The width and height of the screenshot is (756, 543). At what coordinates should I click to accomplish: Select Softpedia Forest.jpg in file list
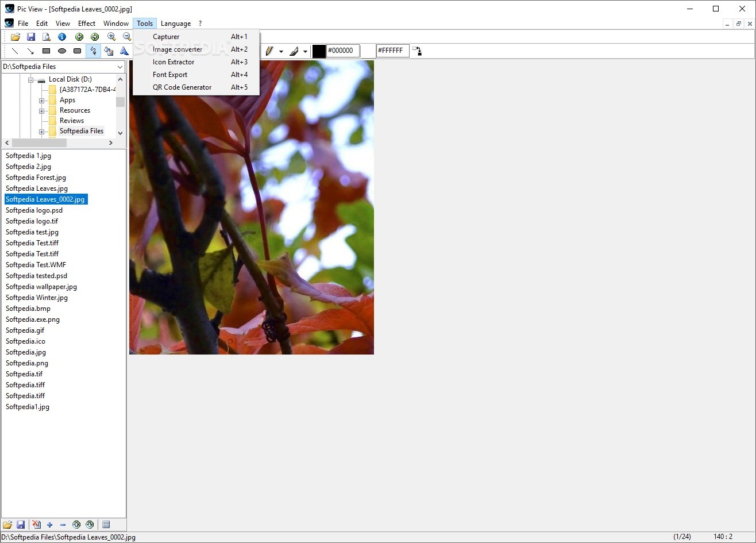(x=36, y=178)
